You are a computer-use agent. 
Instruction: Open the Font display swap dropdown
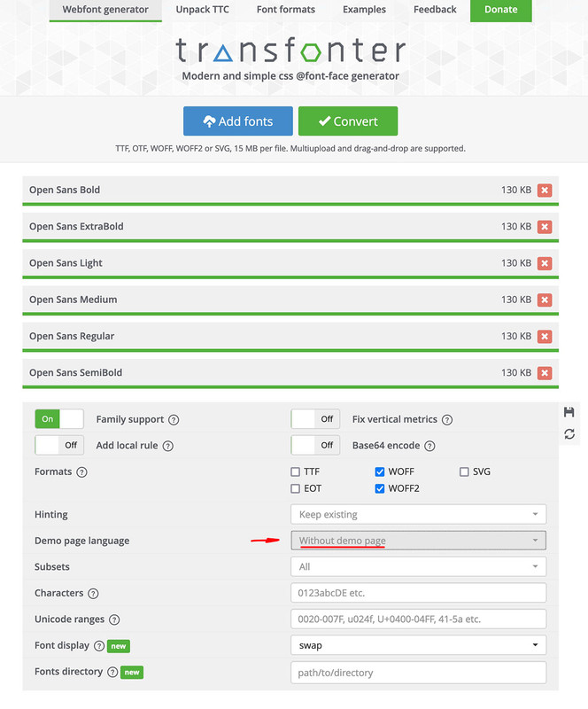point(419,646)
